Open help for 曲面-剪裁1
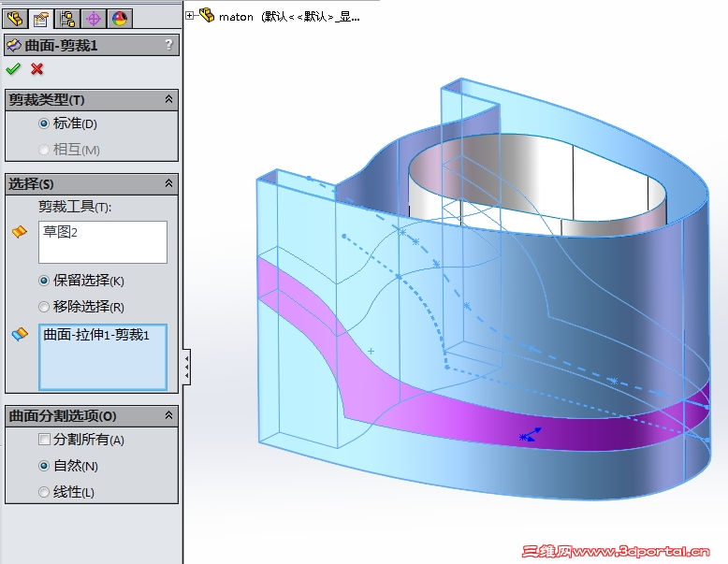This screenshot has height=564, width=728. point(168,45)
